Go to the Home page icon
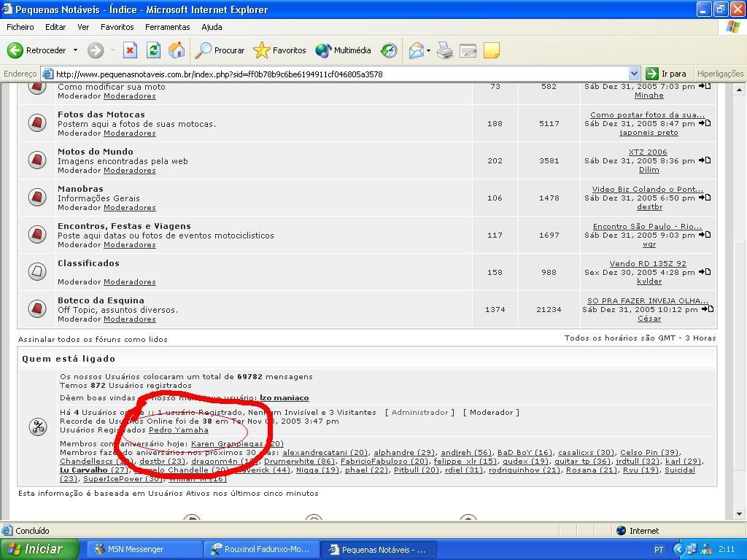The image size is (747, 560). (x=176, y=50)
